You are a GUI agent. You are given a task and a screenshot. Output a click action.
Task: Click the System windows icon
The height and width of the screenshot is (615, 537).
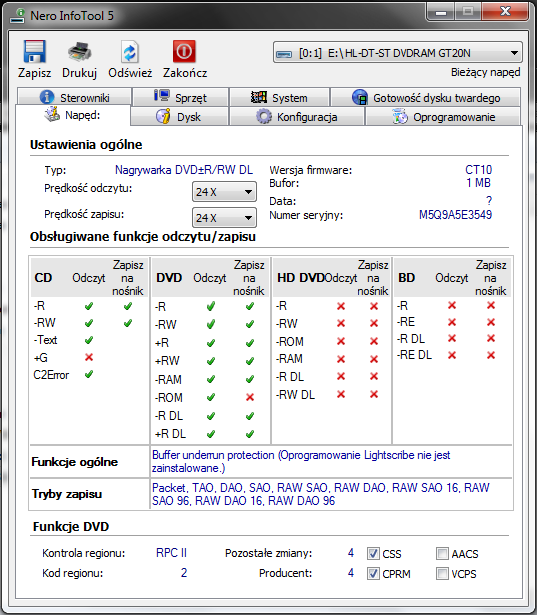[x=258, y=97]
